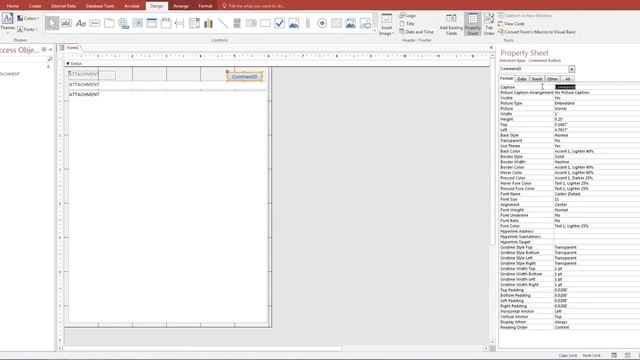Choose the Hyperlink control with globe icon
Screen dimensions: 640x360
coord(123,23)
